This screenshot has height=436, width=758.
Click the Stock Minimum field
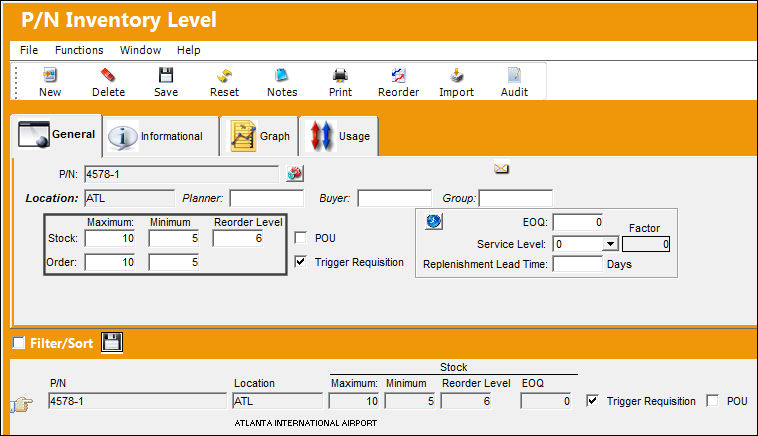pos(174,238)
